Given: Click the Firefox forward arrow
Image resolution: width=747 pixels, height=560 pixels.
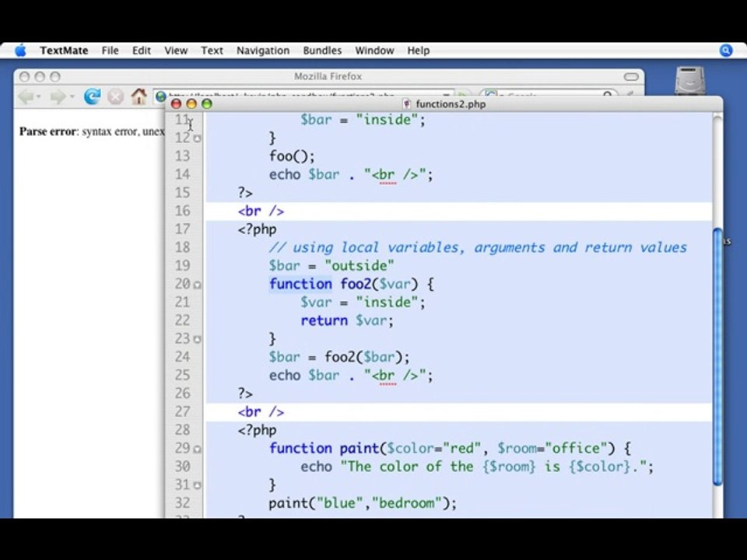Looking at the screenshot, I should (x=58, y=97).
